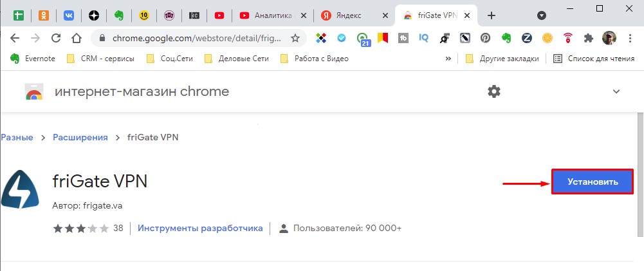Open the 'tb' extension icon

[x=403, y=38]
